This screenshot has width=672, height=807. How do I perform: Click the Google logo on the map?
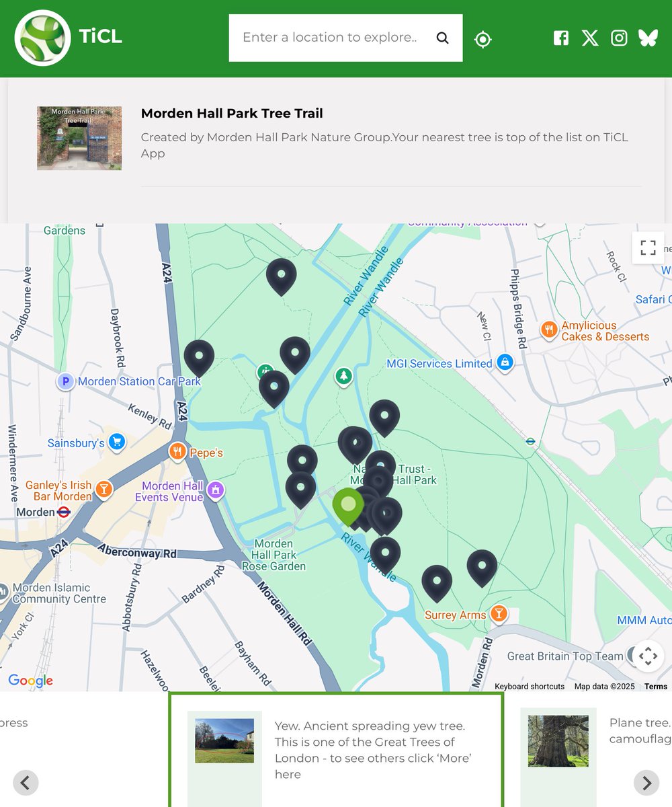pos(30,681)
